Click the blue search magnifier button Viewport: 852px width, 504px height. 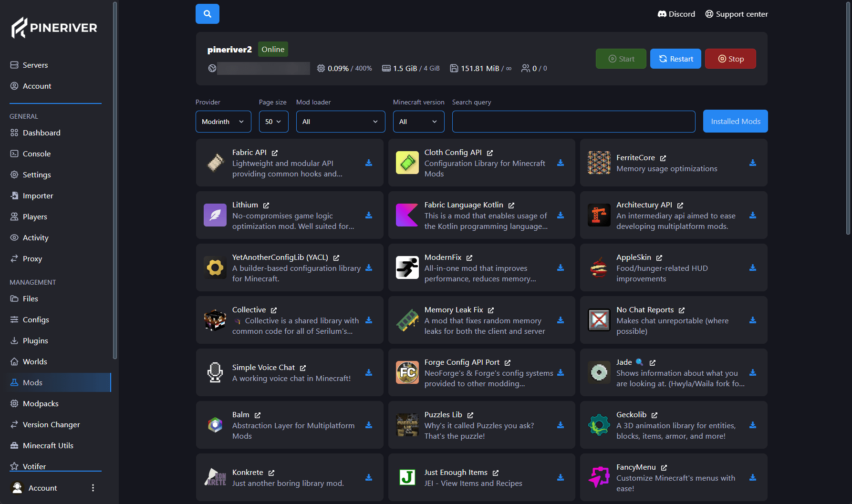pyautogui.click(x=208, y=14)
